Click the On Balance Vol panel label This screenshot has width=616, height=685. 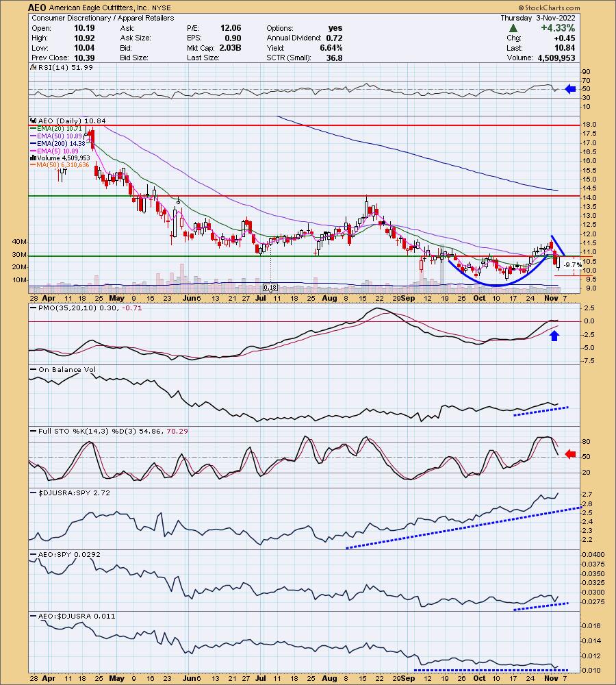[x=67, y=370]
